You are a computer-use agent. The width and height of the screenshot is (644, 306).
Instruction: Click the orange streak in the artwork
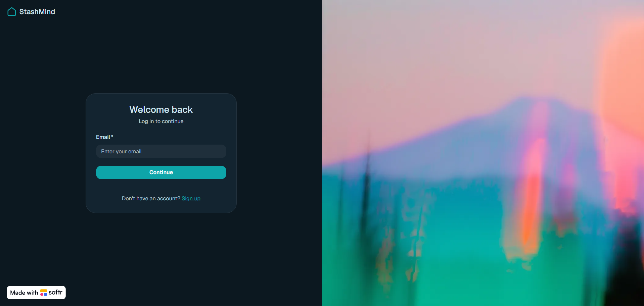click(531, 208)
